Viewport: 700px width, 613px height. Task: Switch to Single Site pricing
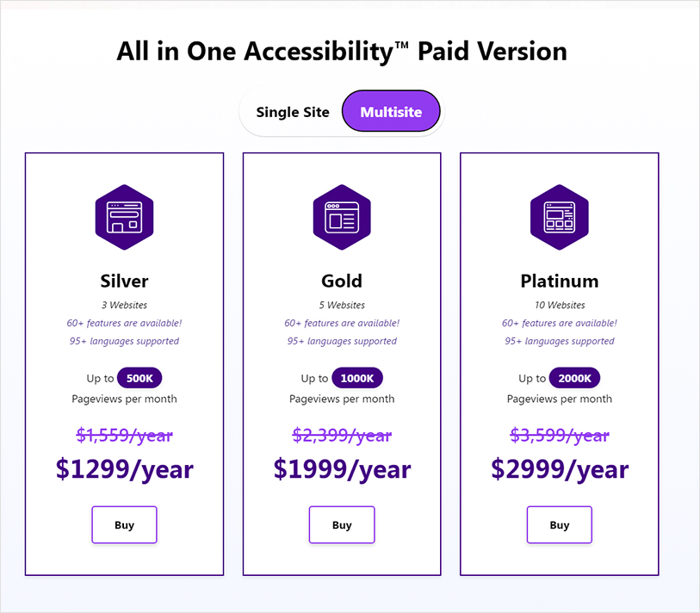pos(292,111)
